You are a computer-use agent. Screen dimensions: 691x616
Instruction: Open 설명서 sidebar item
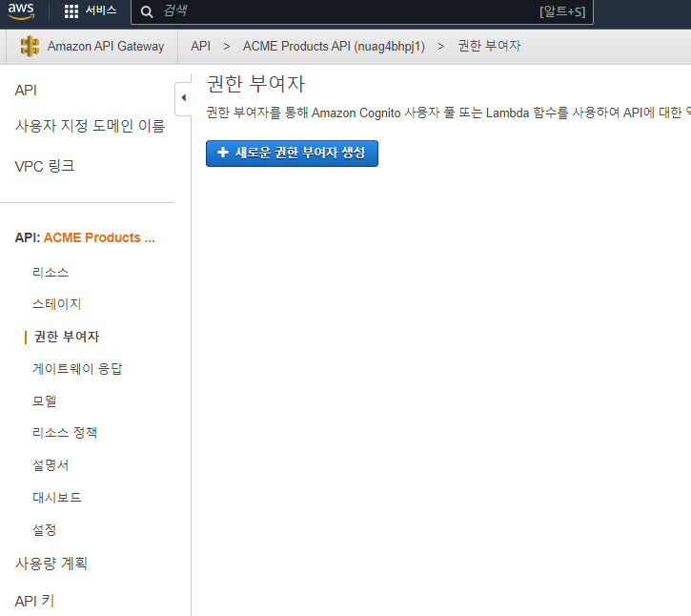[51, 465]
